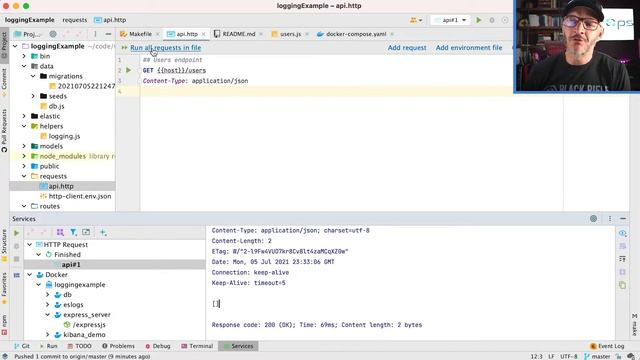Image resolution: width=640 pixels, height=360 pixels.
Task: Run the GET users request gutter arrow
Action: pos(129,70)
